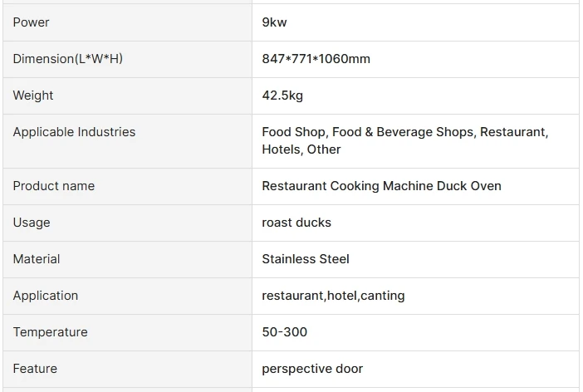Click the Power label cell
Viewport: 583px width, 392px height.
[32, 22]
